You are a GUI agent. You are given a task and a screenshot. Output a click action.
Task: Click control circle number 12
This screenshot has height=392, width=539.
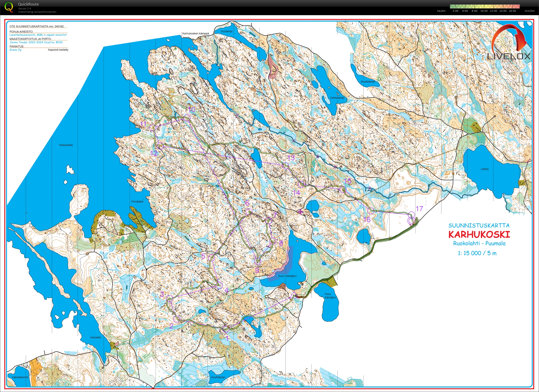[160, 146]
